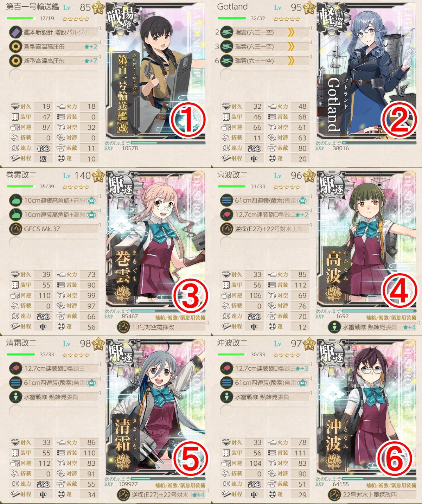Click 清霜改二's red 12.7cm gun icon
Screen dimensions: 422x504
[x=15, y=368]
